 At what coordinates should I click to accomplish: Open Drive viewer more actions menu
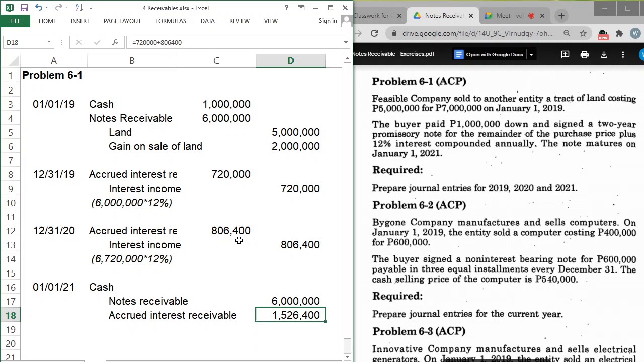tap(623, 54)
